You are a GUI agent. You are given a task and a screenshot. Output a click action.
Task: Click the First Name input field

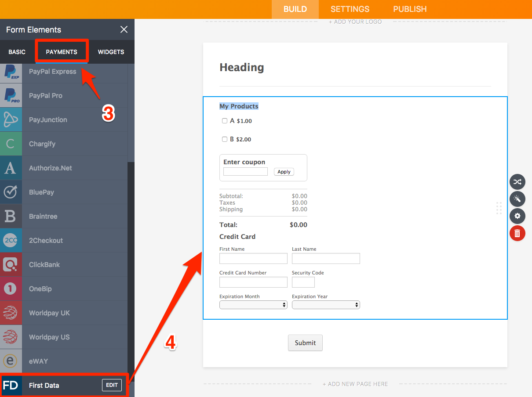pos(253,258)
